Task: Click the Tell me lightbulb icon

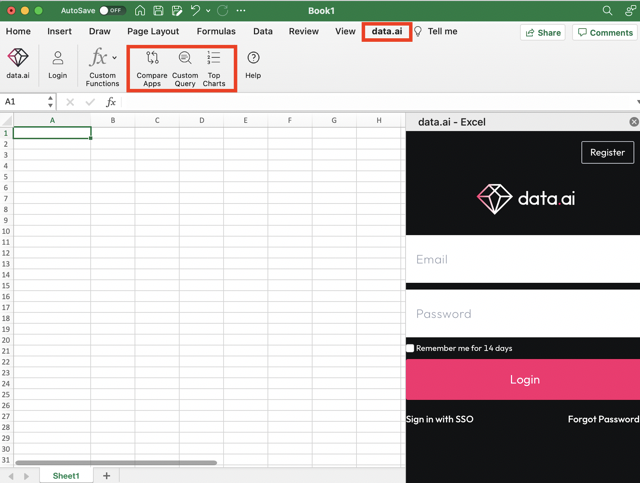Action: click(x=418, y=31)
